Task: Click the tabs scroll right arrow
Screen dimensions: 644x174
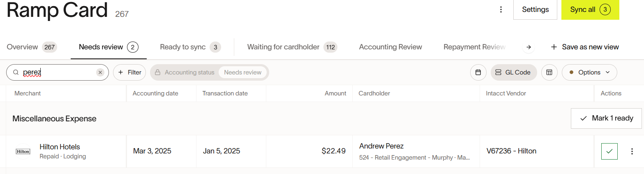Action: [529, 47]
